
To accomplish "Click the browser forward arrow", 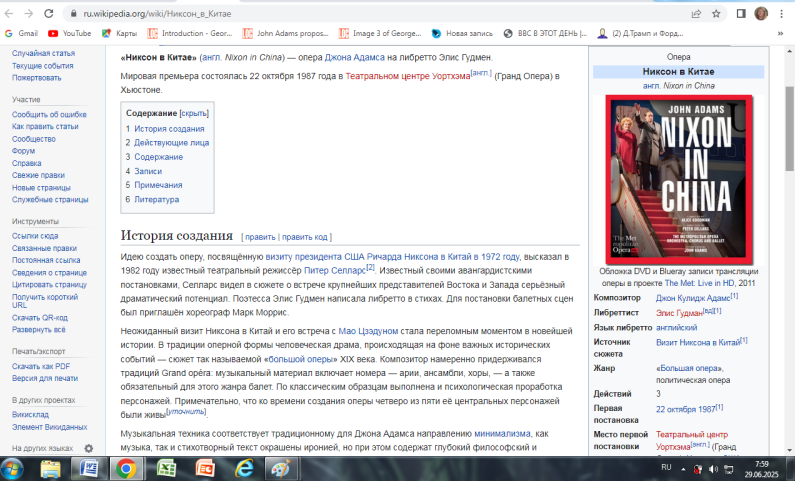I will (x=28, y=14).
